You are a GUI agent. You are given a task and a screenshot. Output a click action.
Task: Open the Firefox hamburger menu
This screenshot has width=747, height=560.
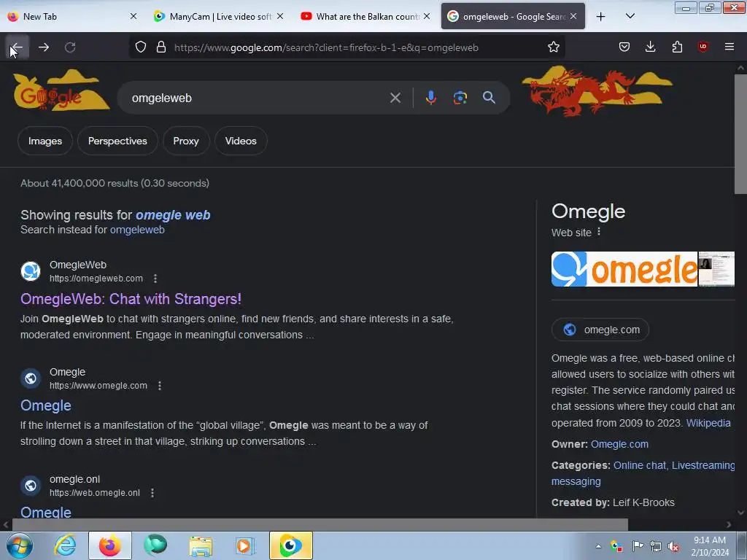tap(729, 47)
